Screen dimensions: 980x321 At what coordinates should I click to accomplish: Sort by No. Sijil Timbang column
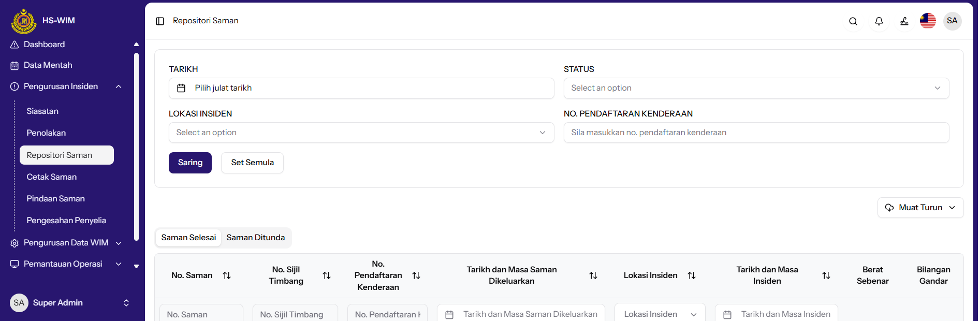(327, 275)
